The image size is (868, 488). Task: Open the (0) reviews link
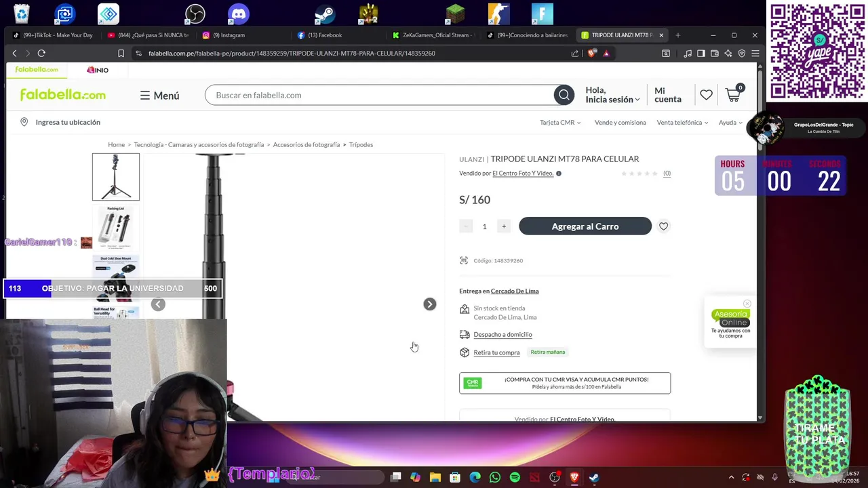[667, 174]
